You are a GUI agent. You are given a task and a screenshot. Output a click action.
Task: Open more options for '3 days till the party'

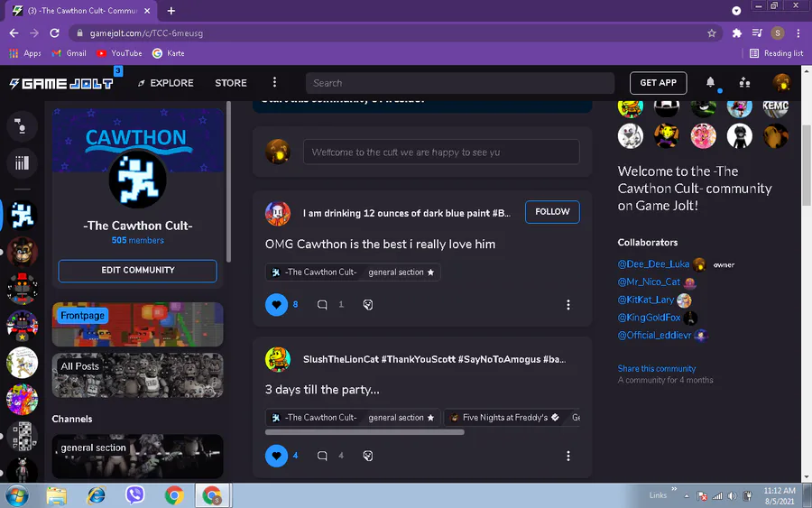tap(568, 456)
